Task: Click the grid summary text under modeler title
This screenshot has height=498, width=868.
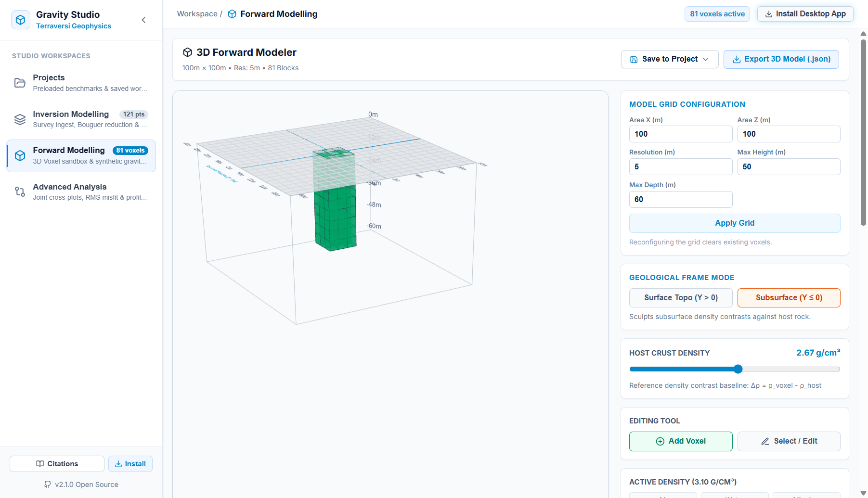Action: point(240,68)
